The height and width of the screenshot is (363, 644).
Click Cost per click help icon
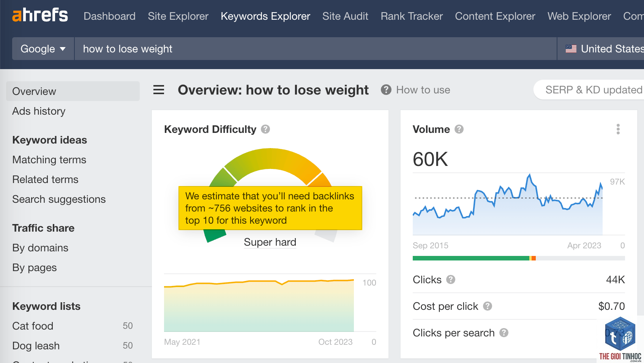[488, 306]
